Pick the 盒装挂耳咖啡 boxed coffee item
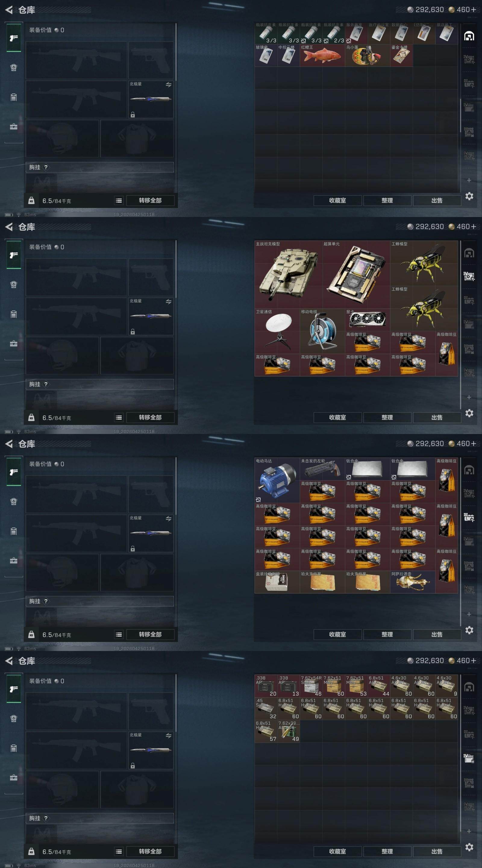The width and height of the screenshot is (482, 868). [277, 582]
